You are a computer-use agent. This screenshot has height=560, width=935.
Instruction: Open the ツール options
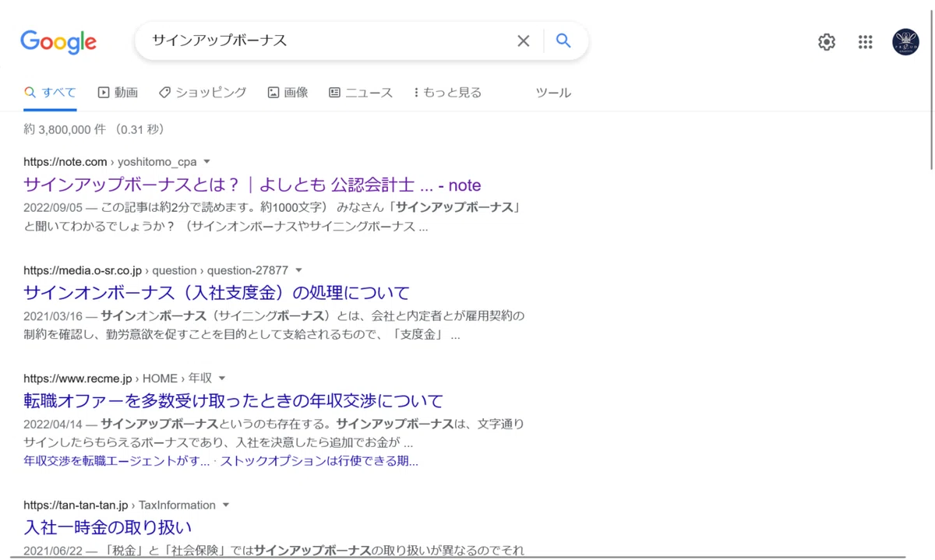(553, 93)
